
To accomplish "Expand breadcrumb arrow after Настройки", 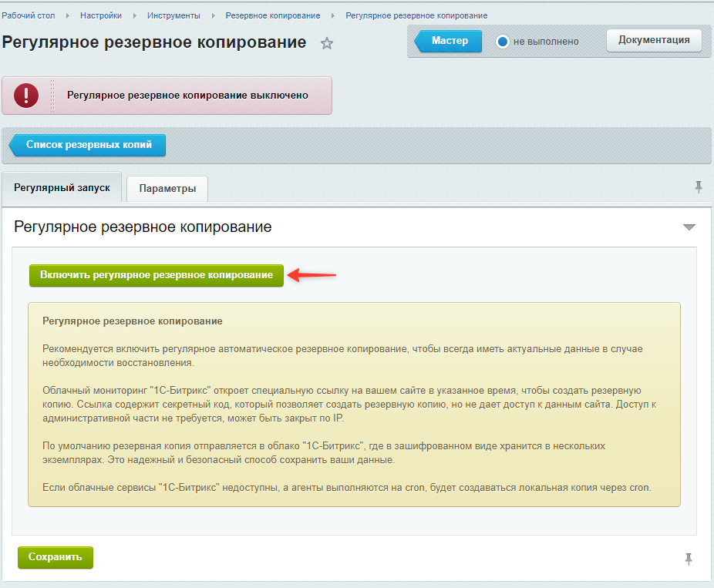I will click(x=134, y=16).
